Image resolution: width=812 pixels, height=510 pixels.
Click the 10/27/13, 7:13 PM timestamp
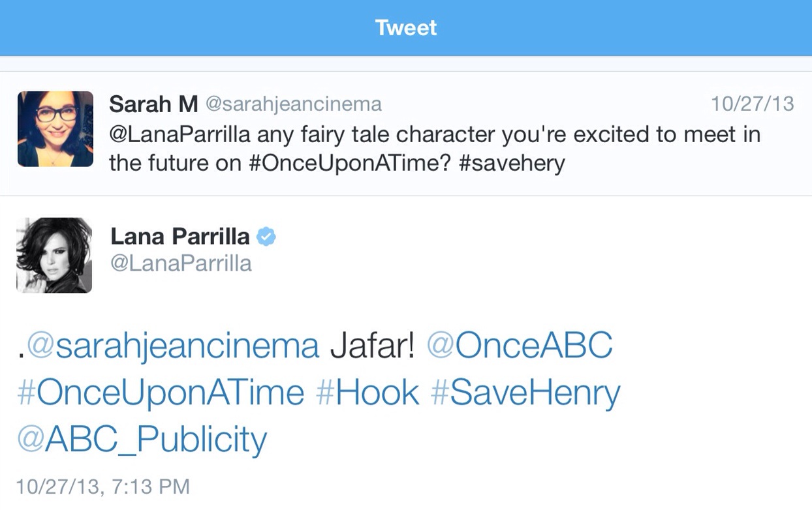tap(102, 487)
